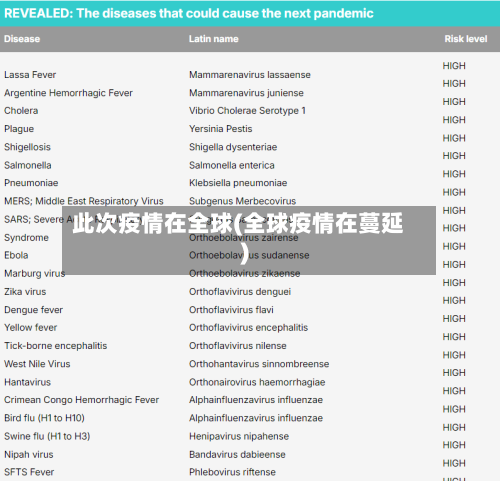Select 'Mammarenavirus lassaense' Latin name
Screen dimensions: 500x481
click(250, 75)
